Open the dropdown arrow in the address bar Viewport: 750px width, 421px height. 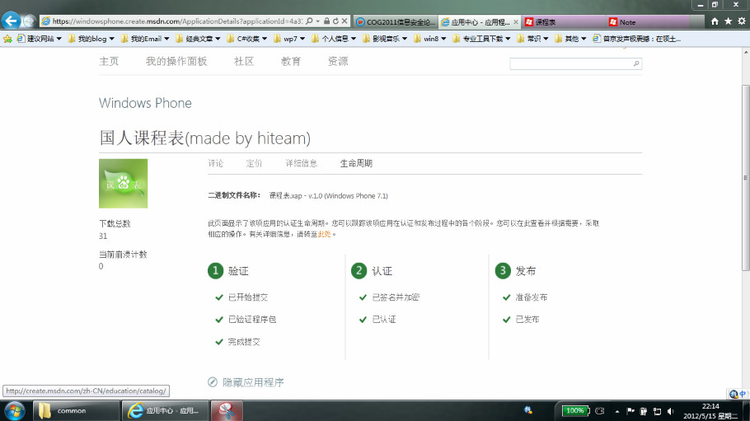tap(318, 21)
